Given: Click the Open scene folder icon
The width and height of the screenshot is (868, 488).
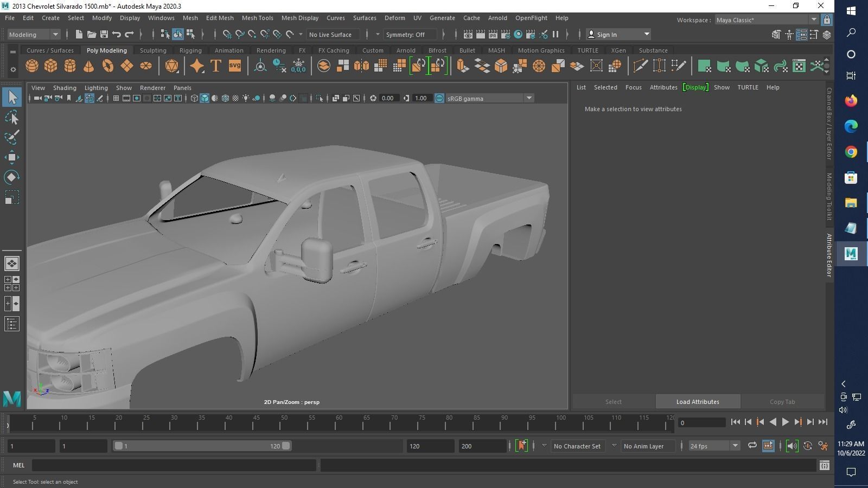Looking at the screenshot, I should point(92,34).
